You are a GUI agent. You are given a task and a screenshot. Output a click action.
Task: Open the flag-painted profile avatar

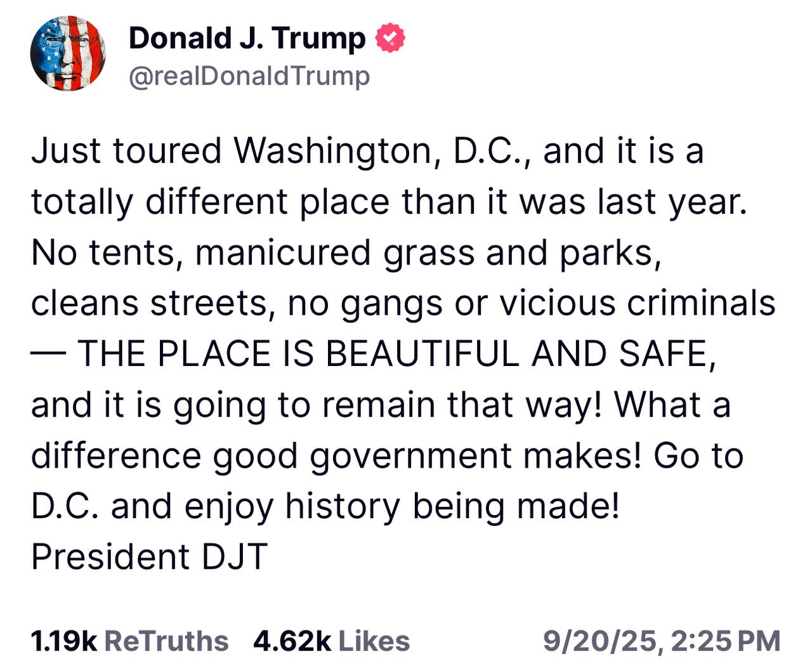pos(68,53)
